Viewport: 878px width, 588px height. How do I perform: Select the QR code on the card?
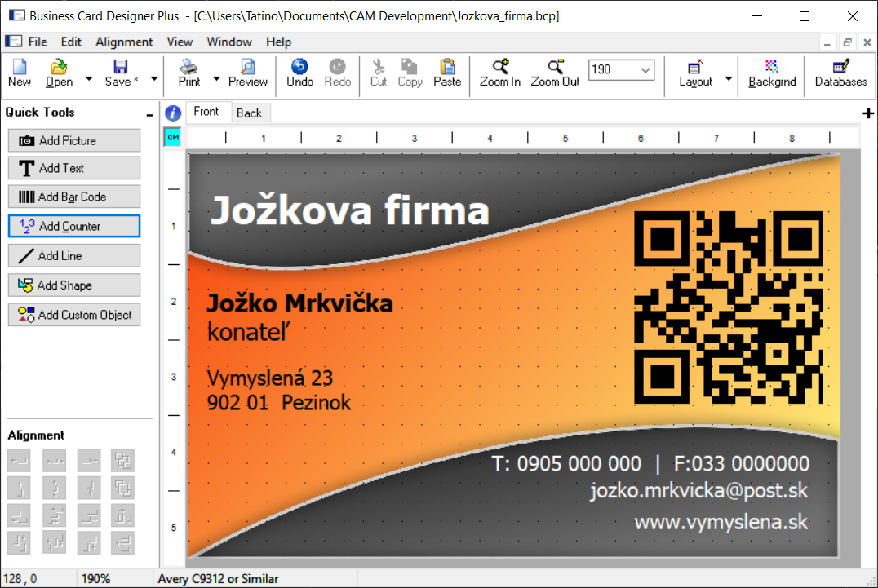[x=728, y=309]
